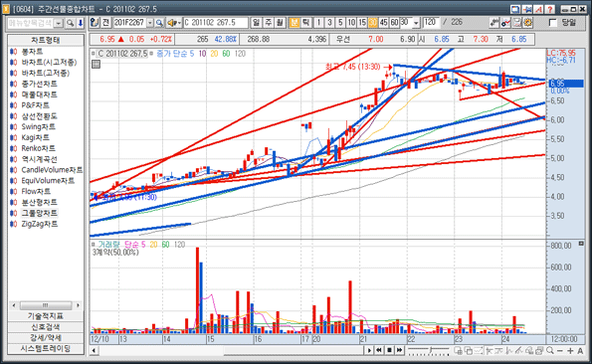This screenshot has width=592, height=364.
Task: Click the chart settings gear icon
Action: coord(528,23)
